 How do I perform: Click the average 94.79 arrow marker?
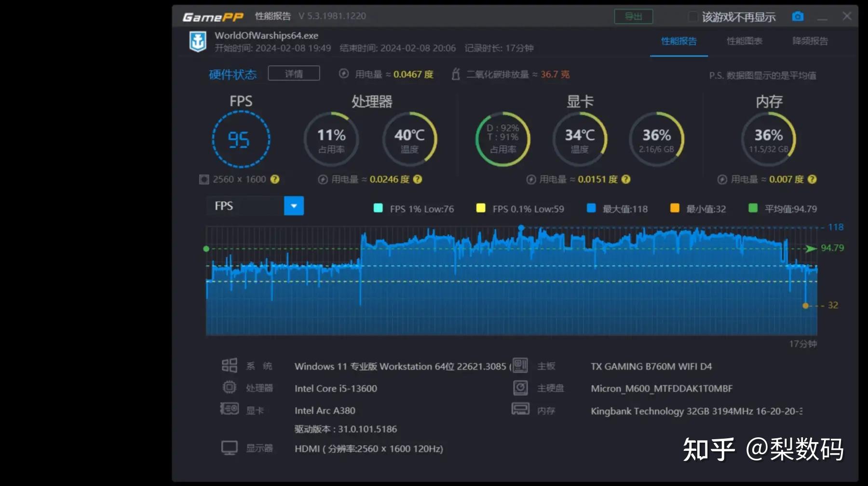click(811, 248)
